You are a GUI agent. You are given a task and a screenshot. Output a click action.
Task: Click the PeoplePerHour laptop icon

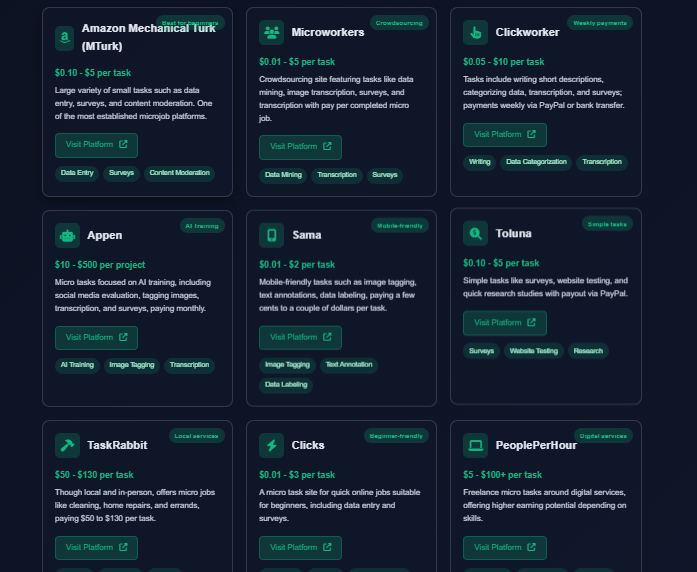(475, 445)
